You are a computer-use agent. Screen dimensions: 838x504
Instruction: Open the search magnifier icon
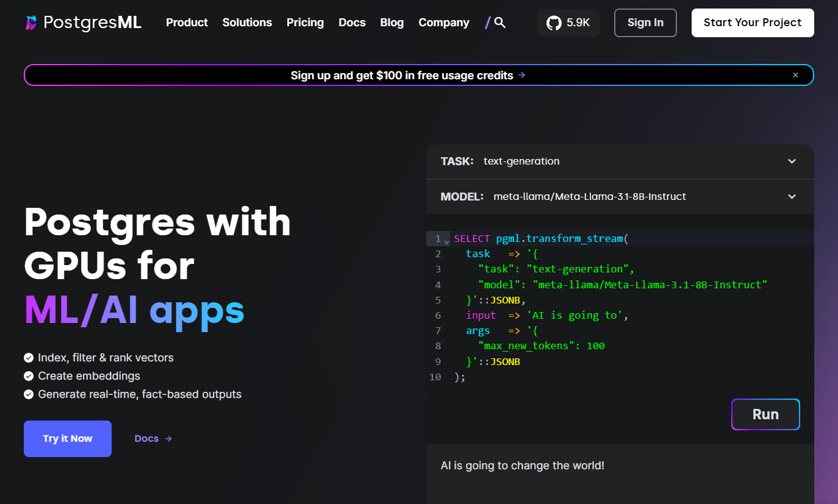[x=500, y=23]
